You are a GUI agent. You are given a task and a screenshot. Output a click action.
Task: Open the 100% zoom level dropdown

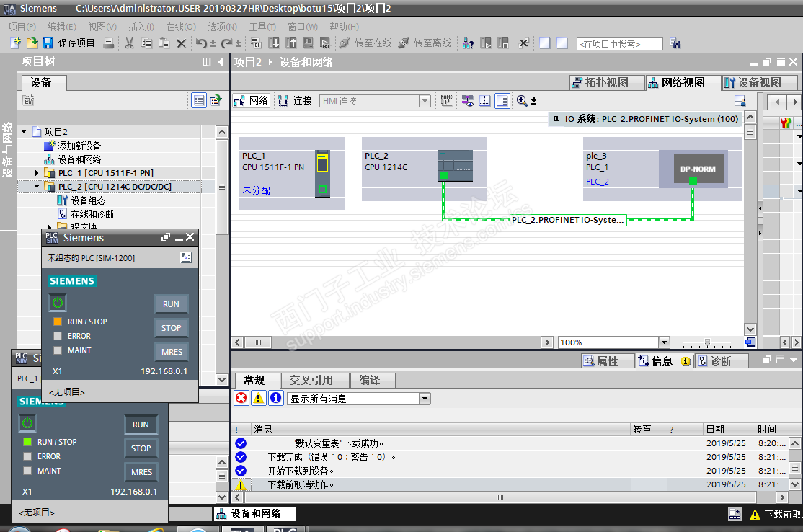(x=664, y=342)
